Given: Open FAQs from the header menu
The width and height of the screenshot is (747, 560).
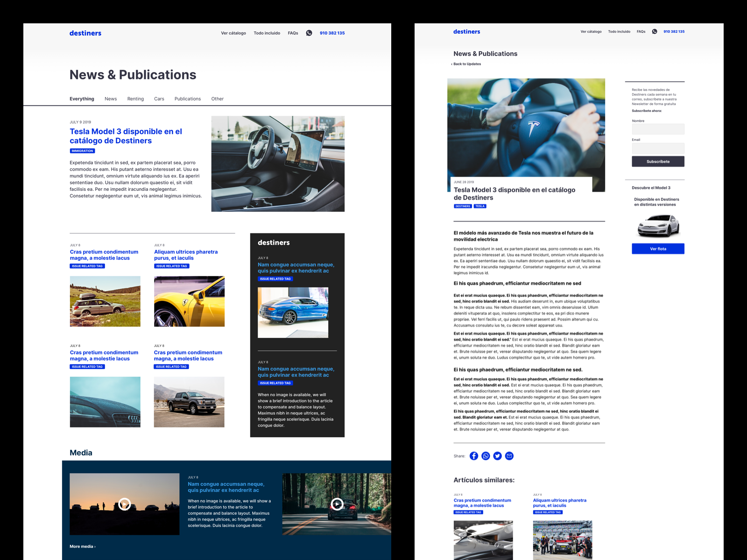Looking at the screenshot, I should click(x=293, y=33).
